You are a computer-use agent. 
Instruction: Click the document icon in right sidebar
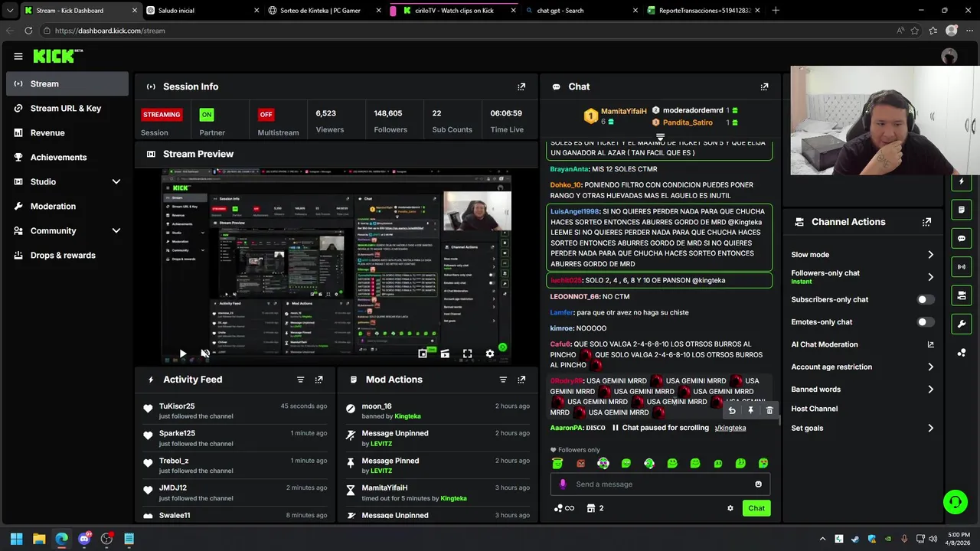point(962,210)
